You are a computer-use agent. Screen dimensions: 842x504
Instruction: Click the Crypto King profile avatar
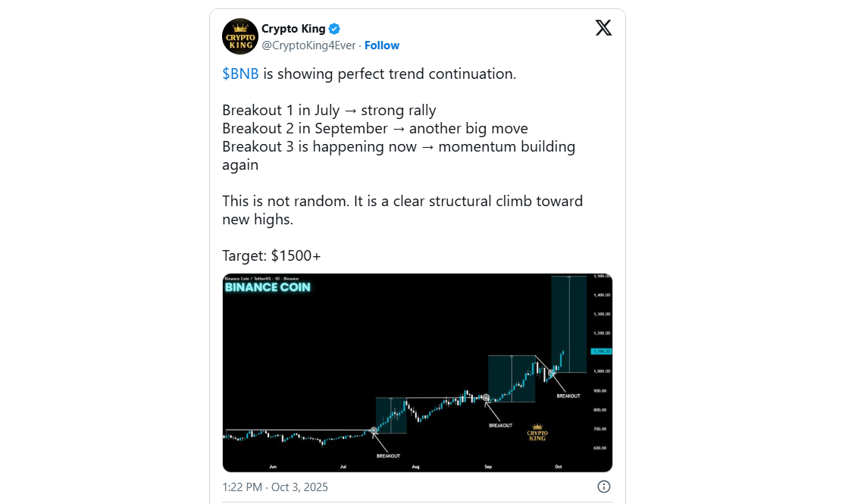point(240,36)
